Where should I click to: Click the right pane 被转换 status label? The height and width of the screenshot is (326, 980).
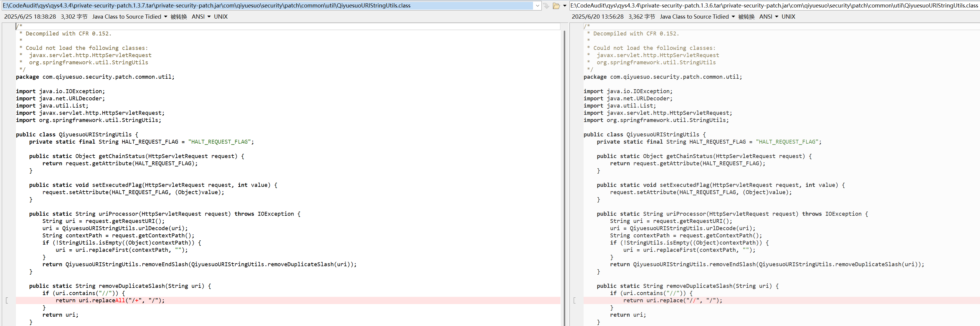coord(746,17)
